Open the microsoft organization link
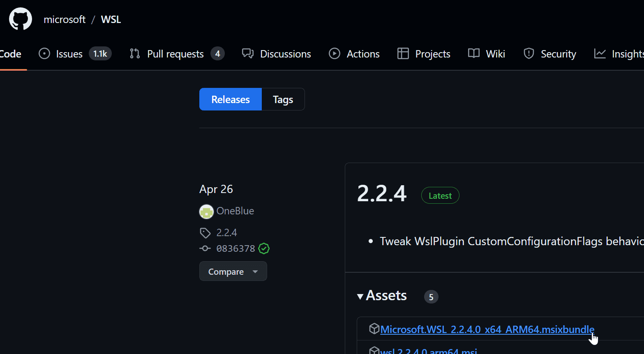Screen dimensions: 644x354 click(x=65, y=20)
